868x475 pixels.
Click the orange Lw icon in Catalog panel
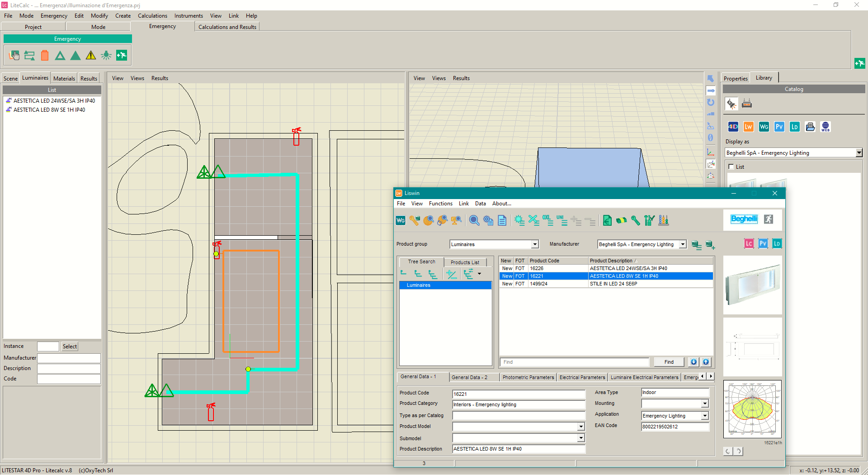click(x=749, y=127)
